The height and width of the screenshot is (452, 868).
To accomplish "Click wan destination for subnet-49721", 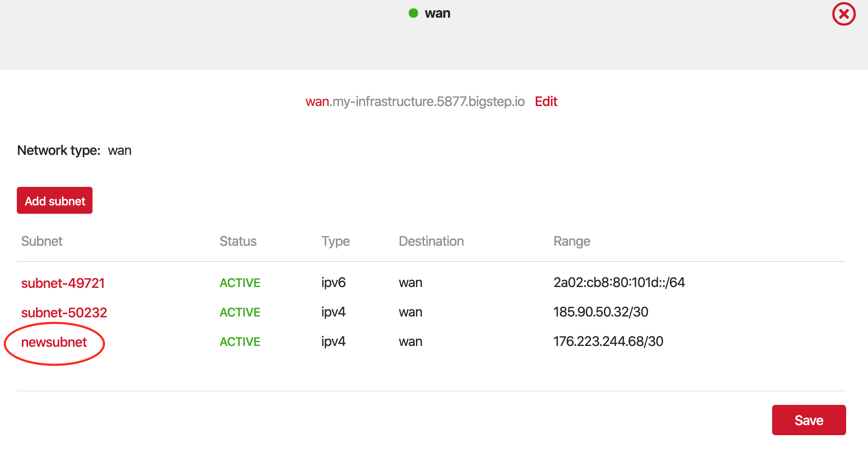I will tap(410, 283).
